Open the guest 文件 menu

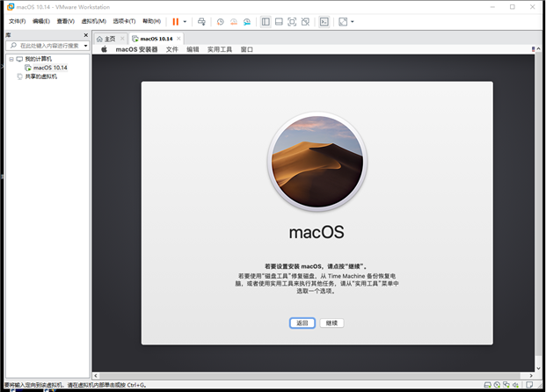172,49
